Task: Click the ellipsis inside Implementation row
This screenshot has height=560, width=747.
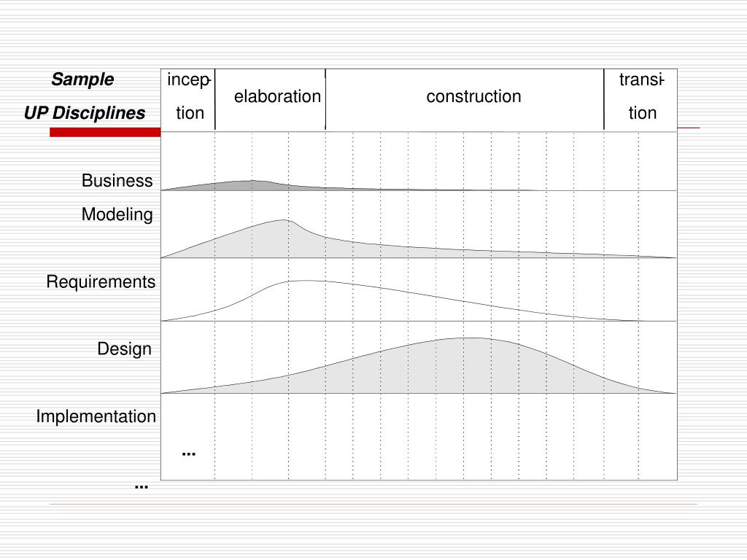Action: tap(189, 454)
